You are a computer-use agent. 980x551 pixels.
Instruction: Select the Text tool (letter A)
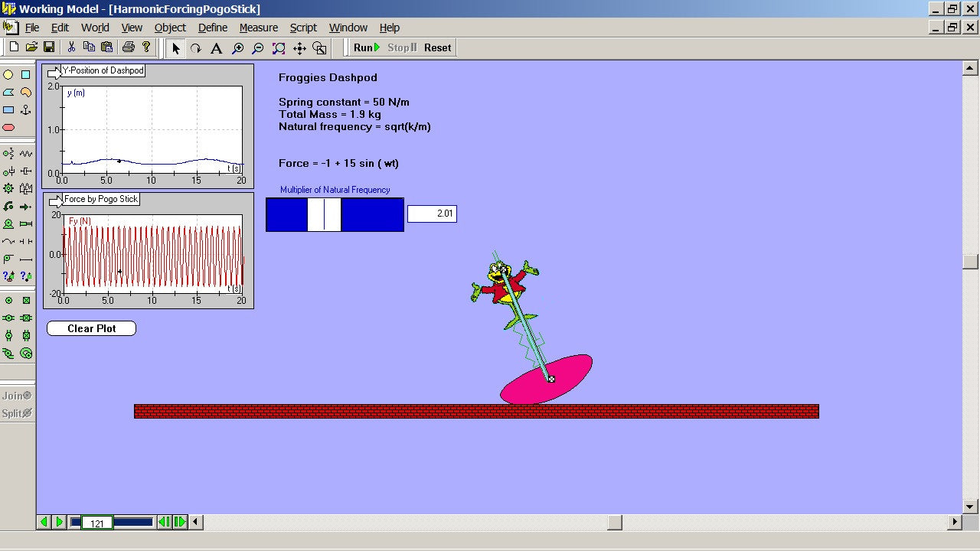(217, 48)
